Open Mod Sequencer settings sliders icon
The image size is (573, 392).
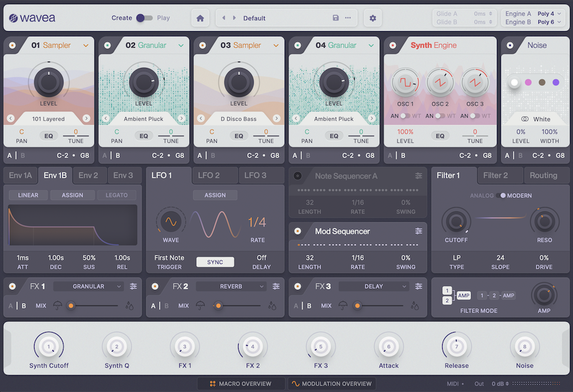point(419,231)
